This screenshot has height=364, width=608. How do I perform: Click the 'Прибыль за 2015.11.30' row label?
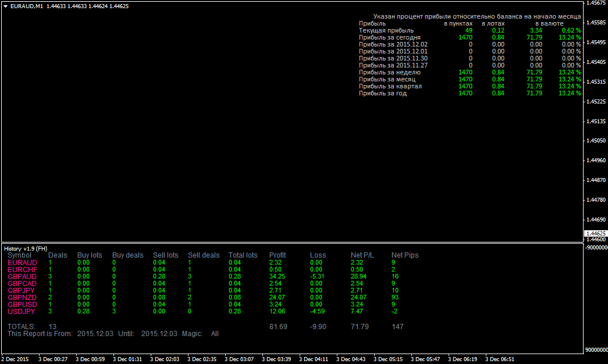tap(393, 58)
